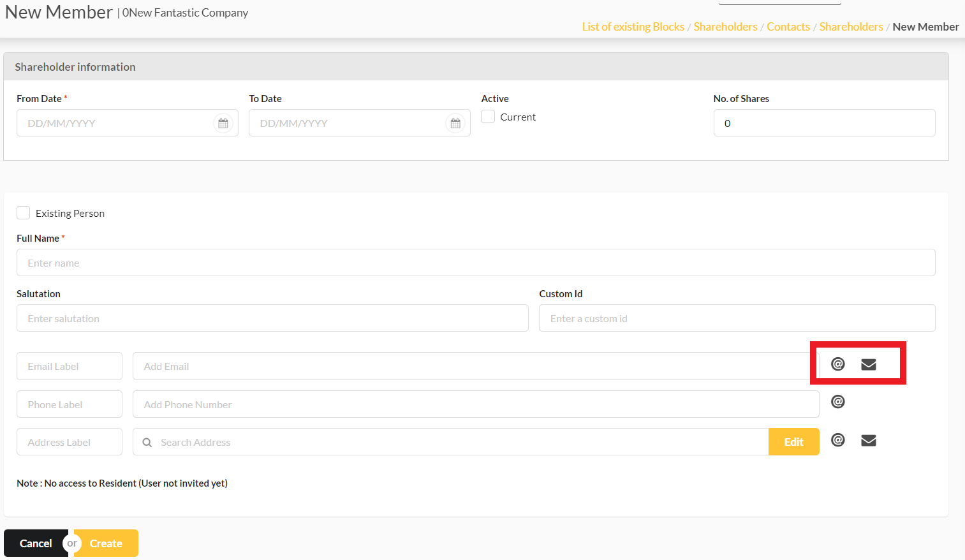Click the Add Phone Number field
The height and width of the screenshot is (560, 965).
click(x=476, y=404)
